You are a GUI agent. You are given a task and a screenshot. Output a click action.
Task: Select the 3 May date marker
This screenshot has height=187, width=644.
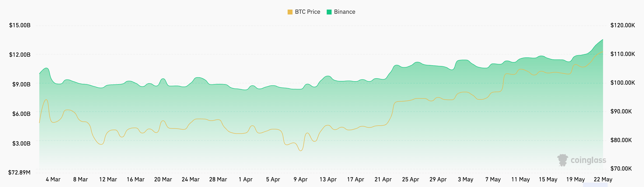[x=465, y=179]
